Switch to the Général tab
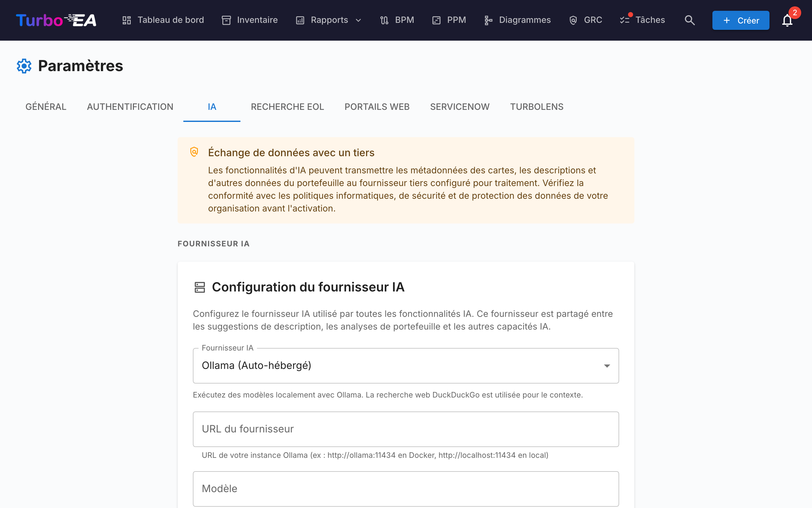 46,107
